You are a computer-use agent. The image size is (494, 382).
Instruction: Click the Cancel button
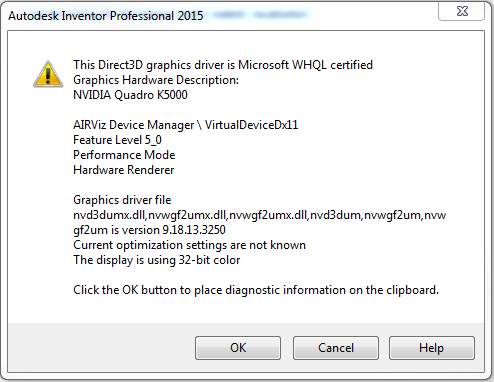click(x=336, y=348)
